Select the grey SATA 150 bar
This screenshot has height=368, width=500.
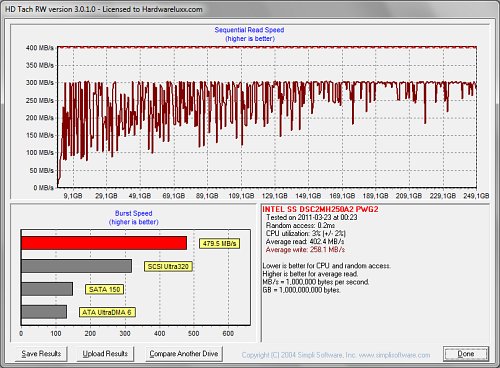[x=47, y=289]
